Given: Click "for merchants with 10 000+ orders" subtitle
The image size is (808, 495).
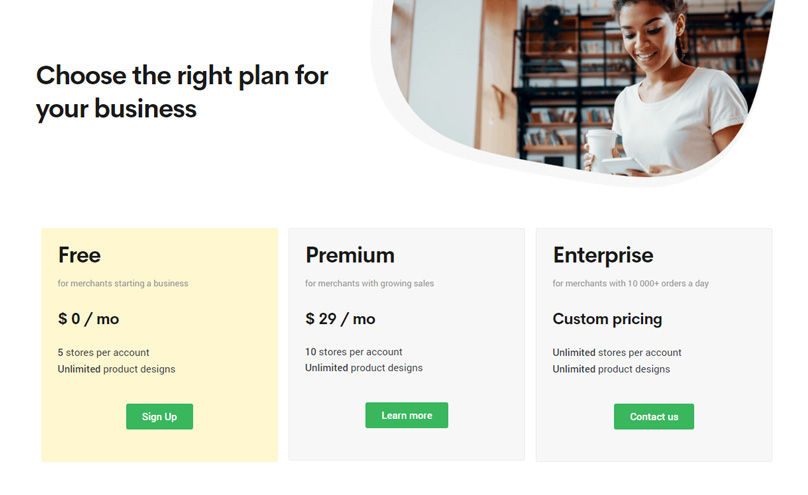Looking at the screenshot, I should 630,284.
